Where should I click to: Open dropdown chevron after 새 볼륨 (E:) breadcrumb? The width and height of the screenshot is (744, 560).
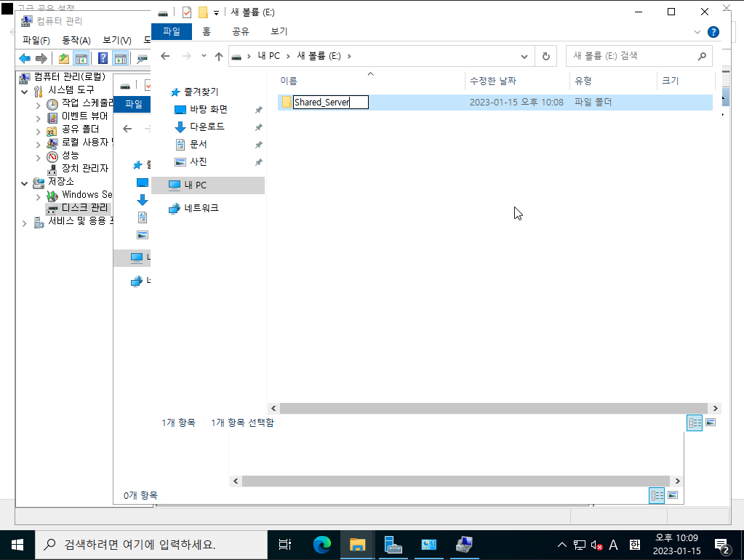[x=349, y=57]
